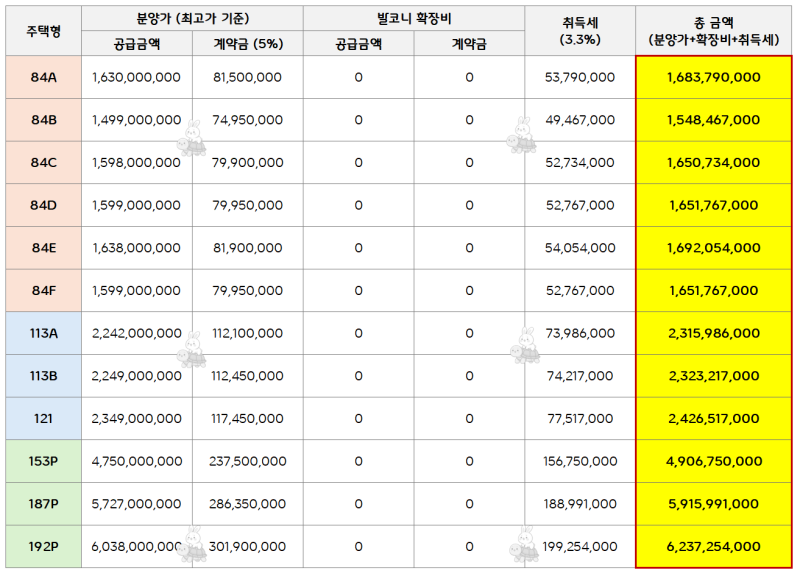Select 84B deposit value 74,950,000
Viewport: 800px width, 576px height.
(x=248, y=120)
